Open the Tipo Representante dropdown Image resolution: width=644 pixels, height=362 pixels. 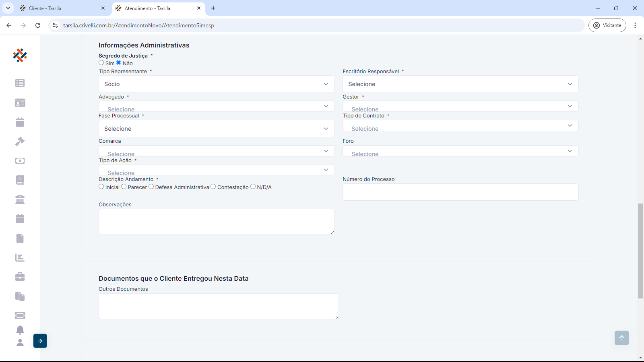pos(217,84)
